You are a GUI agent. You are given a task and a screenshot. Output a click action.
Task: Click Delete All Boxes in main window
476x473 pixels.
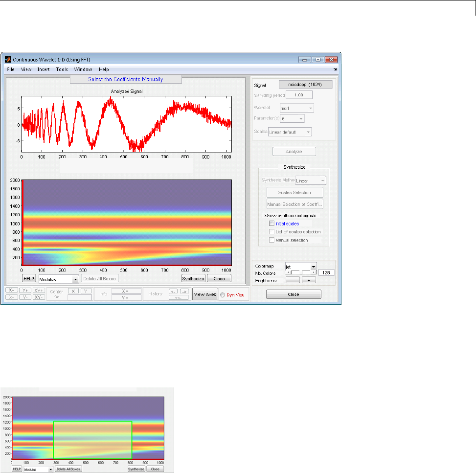click(x=100, y=278)
